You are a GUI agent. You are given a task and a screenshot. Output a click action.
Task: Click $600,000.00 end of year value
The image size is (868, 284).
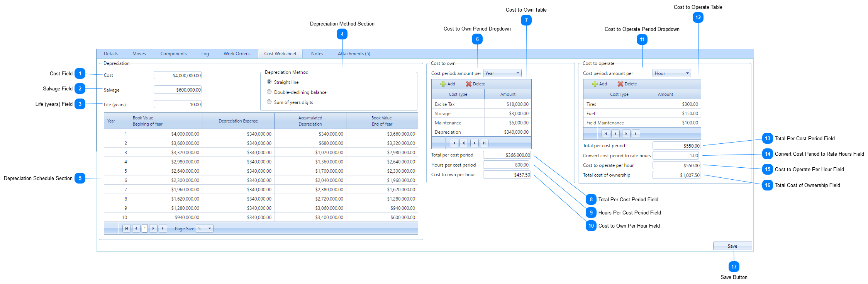382,218
